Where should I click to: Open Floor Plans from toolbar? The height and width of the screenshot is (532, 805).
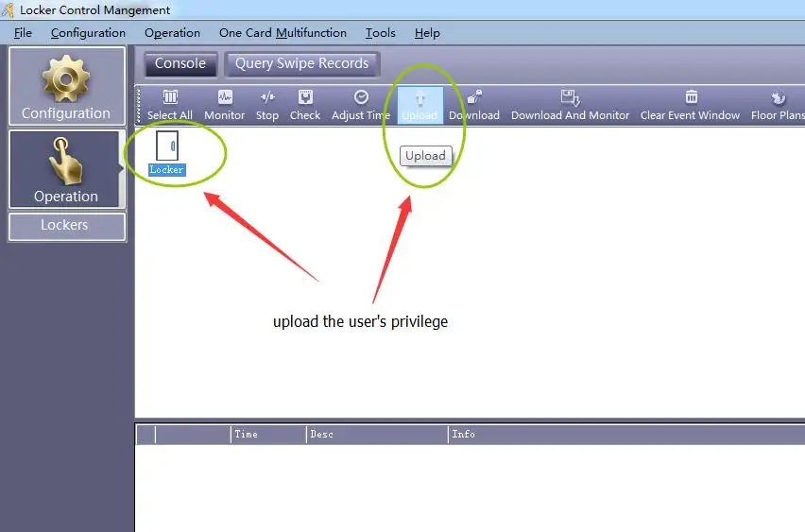tap(778, 105)
